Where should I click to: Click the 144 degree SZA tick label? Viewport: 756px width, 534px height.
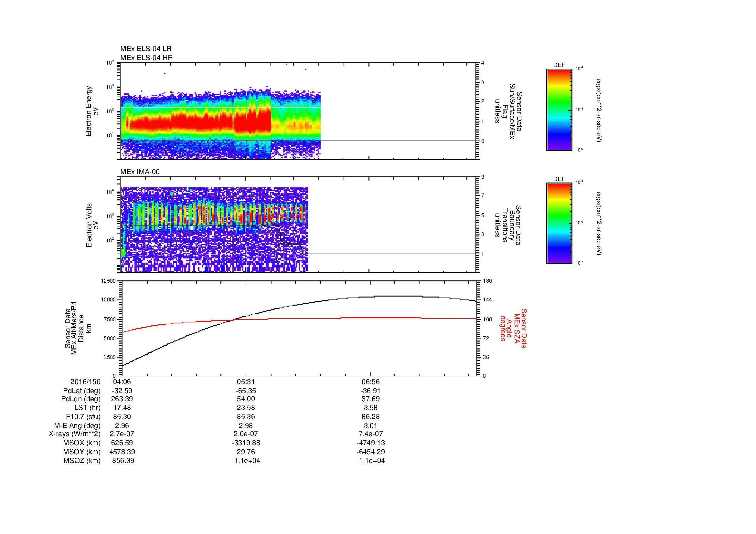487,300
